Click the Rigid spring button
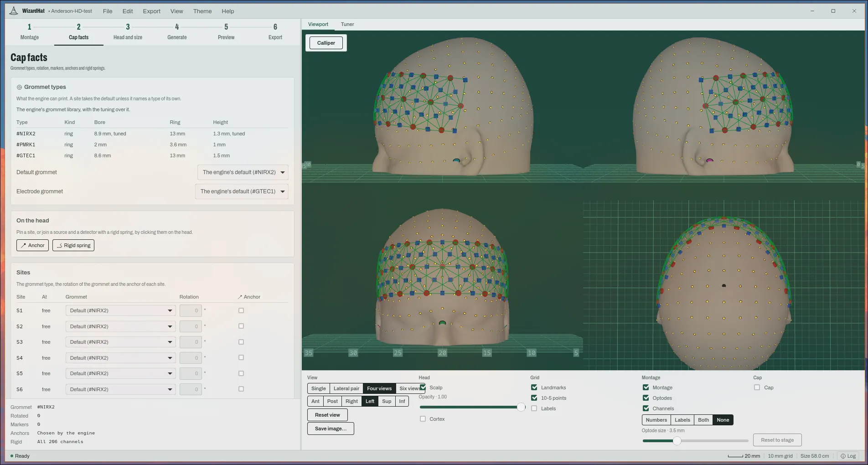 pos(73,245)
